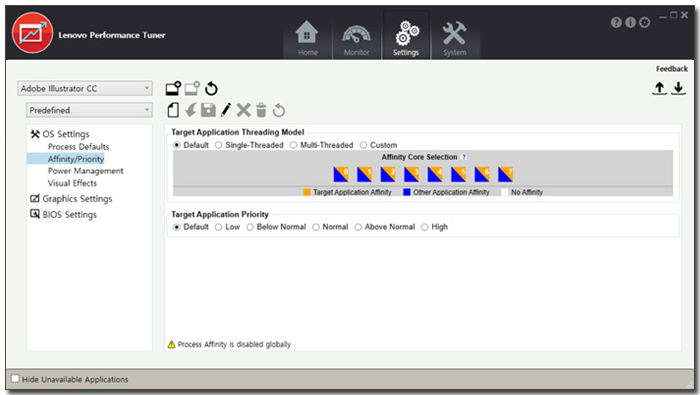Screen dimensions: 700x395
Task: Select Custom threading model radio
Action: [x=363, y=145]
